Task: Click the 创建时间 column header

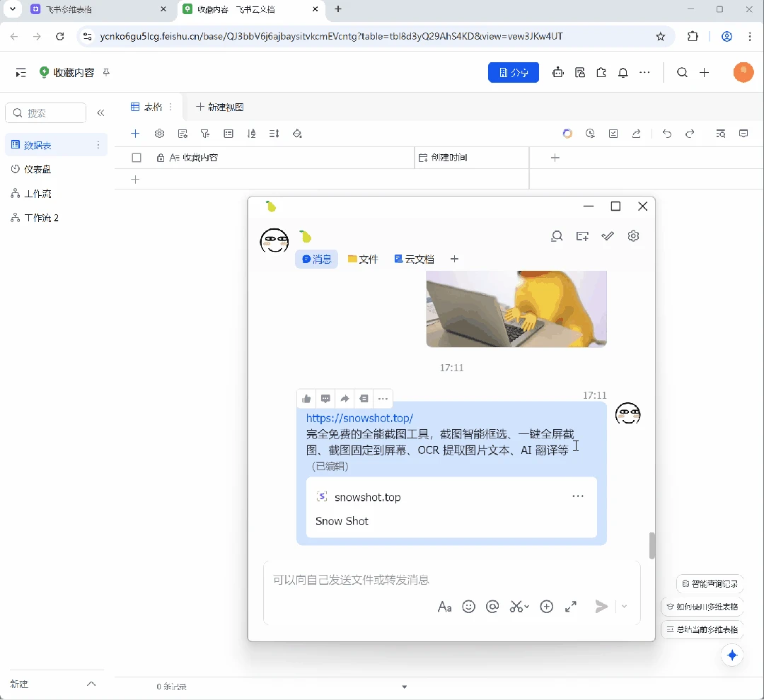Action: [472, 158]
